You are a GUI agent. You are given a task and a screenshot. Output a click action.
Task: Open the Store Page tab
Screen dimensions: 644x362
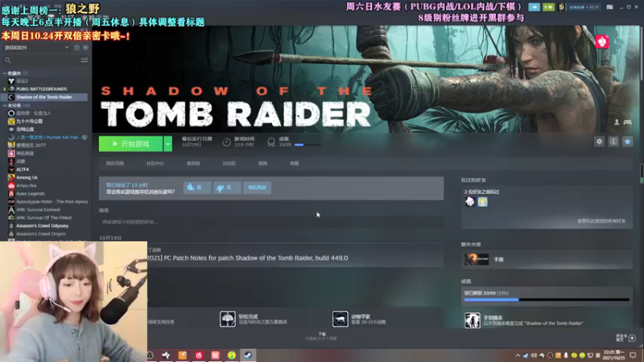pyautogui.click(x=114, y=163)
